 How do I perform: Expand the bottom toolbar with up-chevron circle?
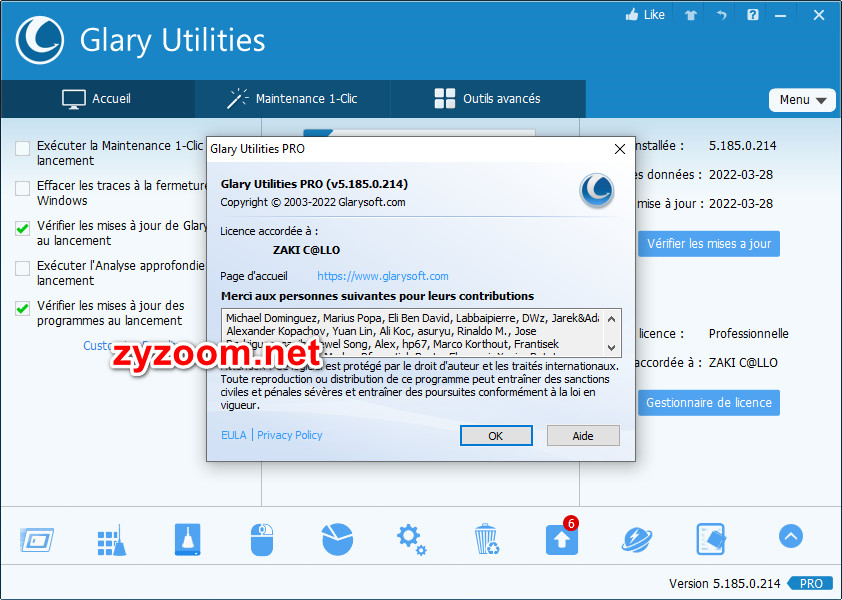click(790, 536)
